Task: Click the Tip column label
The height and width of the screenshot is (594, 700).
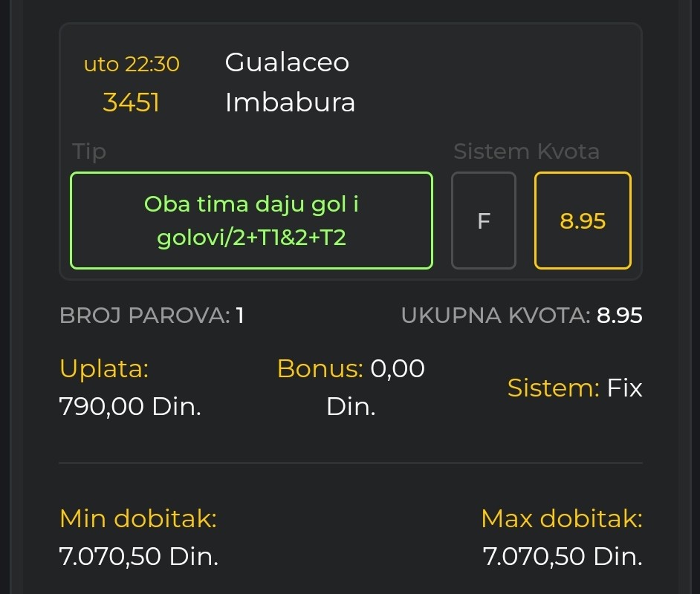Action: click(x=89, y=152)
